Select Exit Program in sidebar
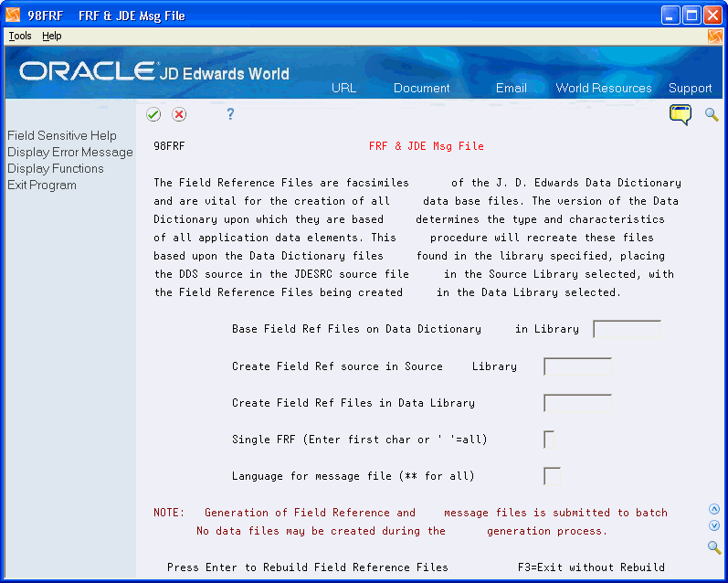728x583 pixels. [42, 185]
